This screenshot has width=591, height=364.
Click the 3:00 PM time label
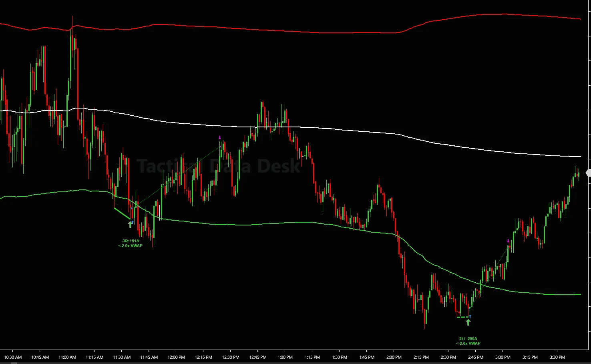(x=503, y=357)
